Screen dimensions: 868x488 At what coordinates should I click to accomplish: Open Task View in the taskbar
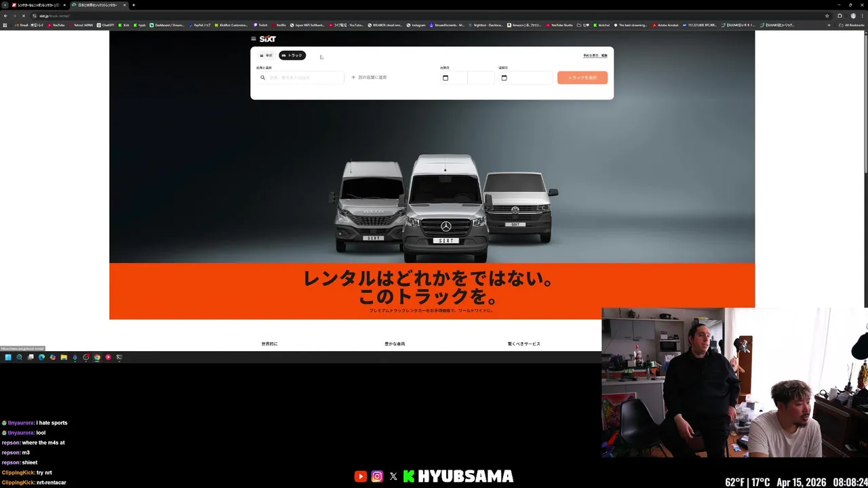[31, 357]
